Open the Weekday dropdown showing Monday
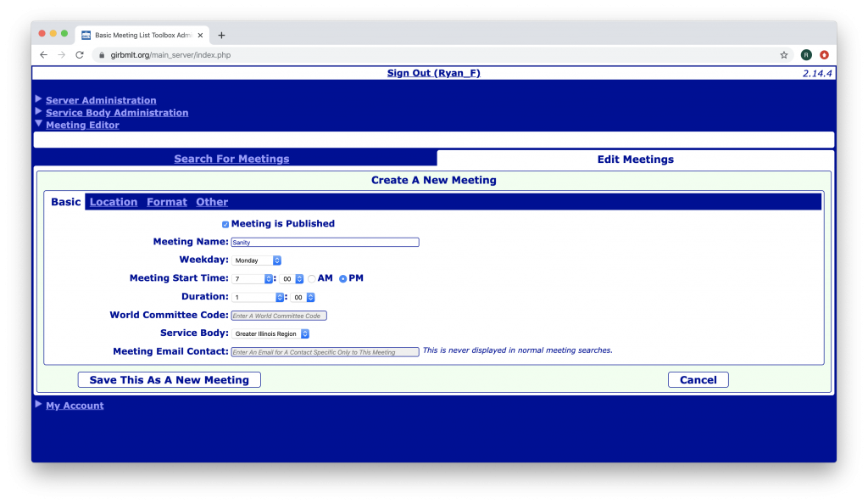This screenshot has height=504, width=868. [x=256, y=260]
